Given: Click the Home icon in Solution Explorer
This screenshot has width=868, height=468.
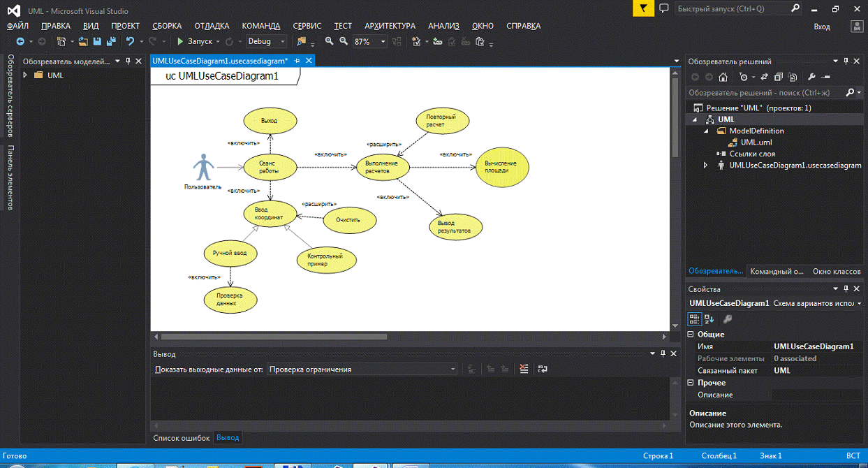Looking at the screenshot, I should pyautogui.click(x=723, y=78).
